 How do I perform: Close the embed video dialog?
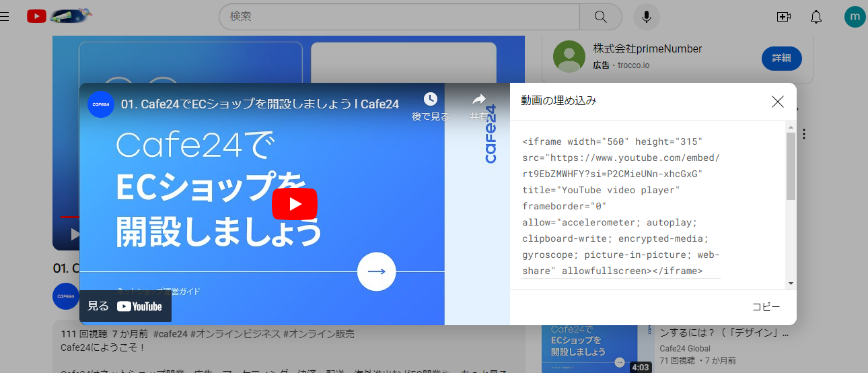click(x=778, y=102)
